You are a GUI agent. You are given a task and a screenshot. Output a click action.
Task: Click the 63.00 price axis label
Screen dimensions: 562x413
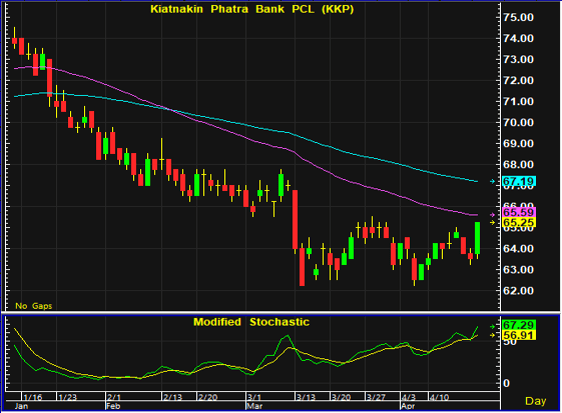(x=518, y=270)
